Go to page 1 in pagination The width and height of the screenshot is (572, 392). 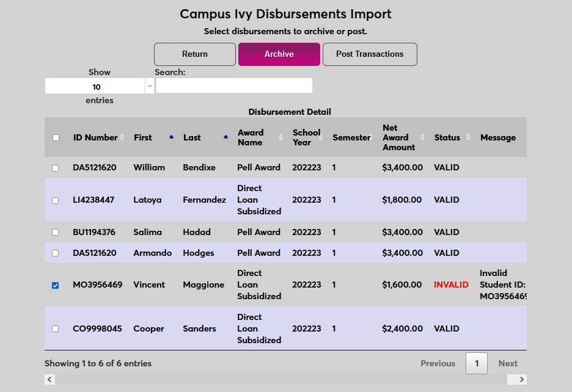coord(477,363)
